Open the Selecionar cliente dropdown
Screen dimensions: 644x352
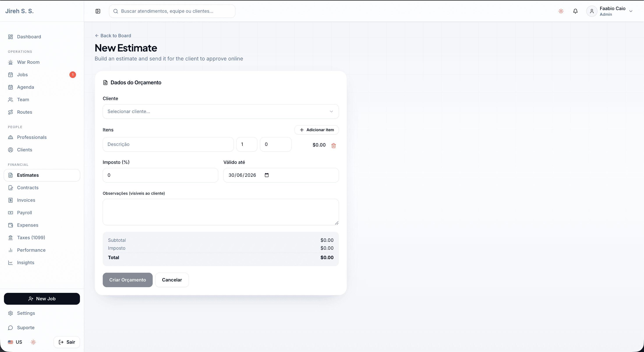click(221, 111)
